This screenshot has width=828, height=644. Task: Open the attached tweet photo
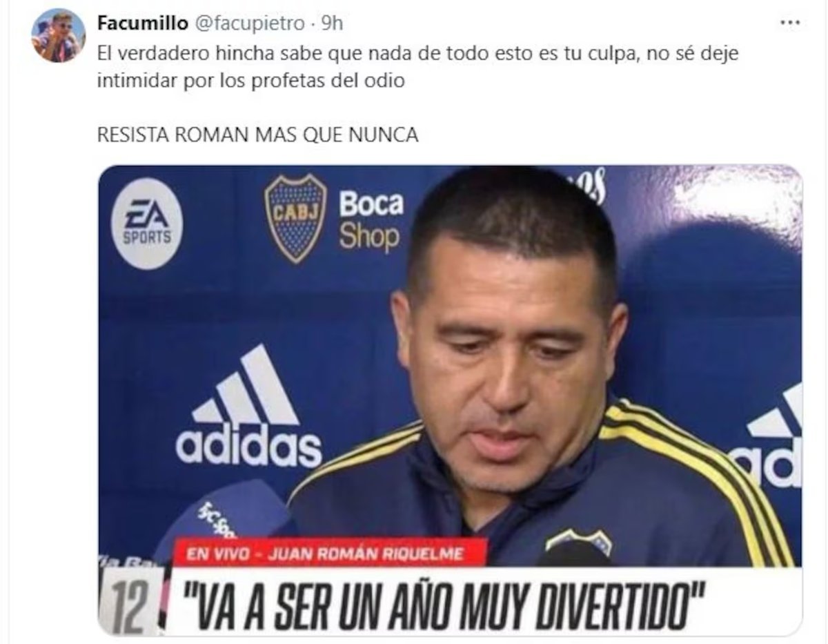(x=450, y=400)
